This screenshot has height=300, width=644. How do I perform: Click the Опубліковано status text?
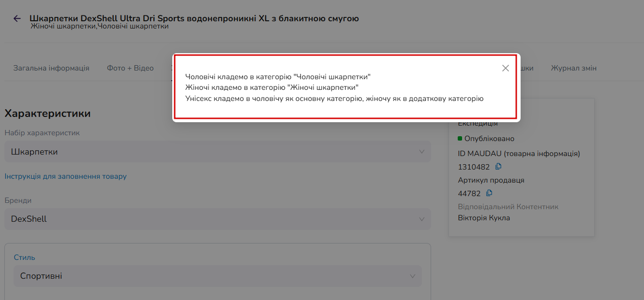489,139
